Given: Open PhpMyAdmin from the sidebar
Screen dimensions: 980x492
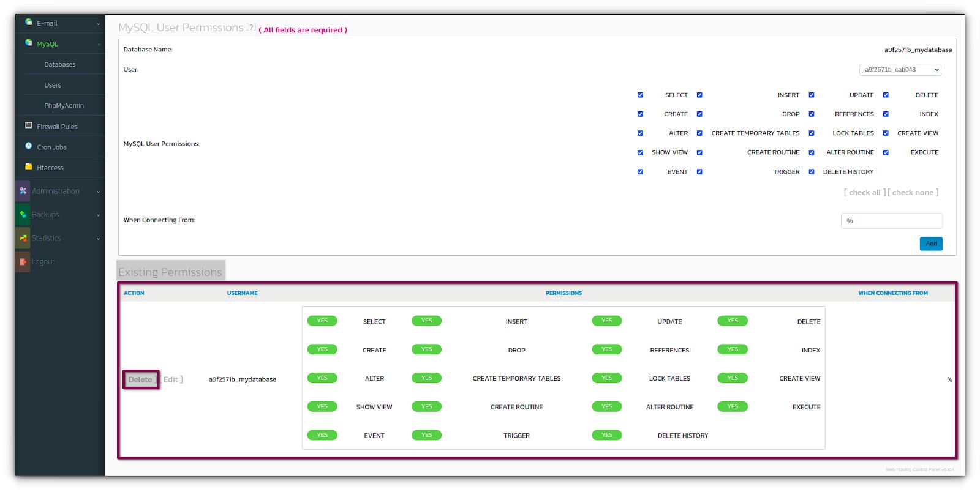Looking at the screenshot, I should (x=64, y=105).
